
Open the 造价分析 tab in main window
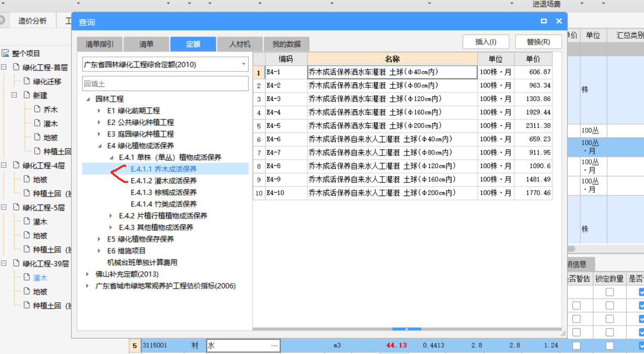32,21
